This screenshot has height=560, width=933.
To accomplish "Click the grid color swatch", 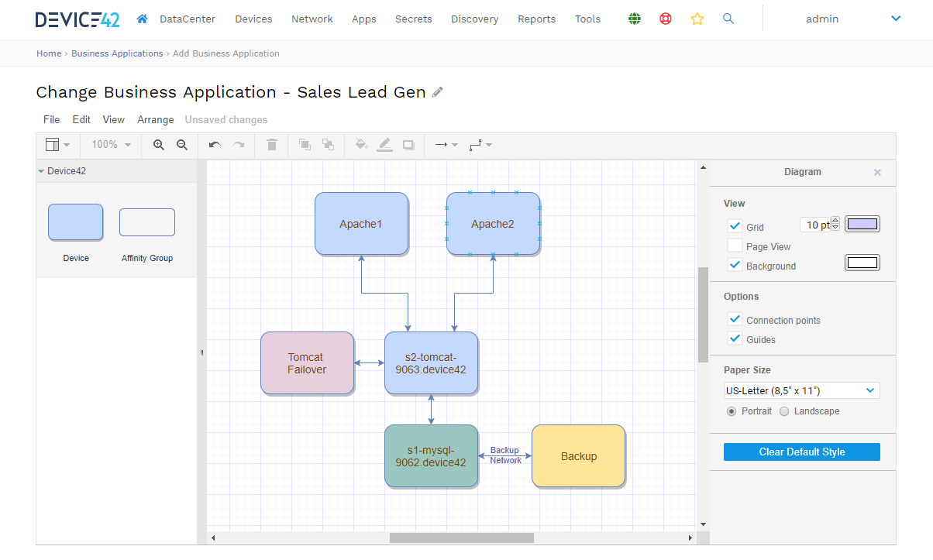I will tap(862, 225).
